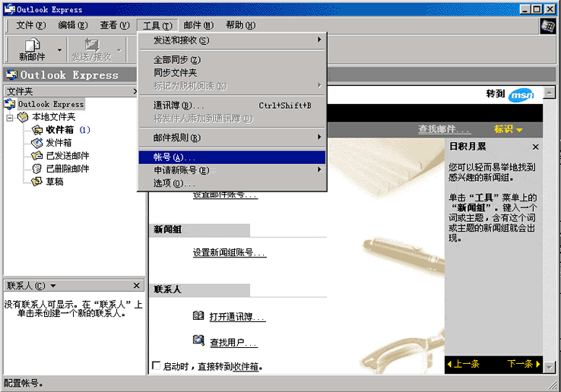The width and height of the screenshot is (561, 392).
Task: Click the 设置新闻组账号... link
Action: [230, 252]
